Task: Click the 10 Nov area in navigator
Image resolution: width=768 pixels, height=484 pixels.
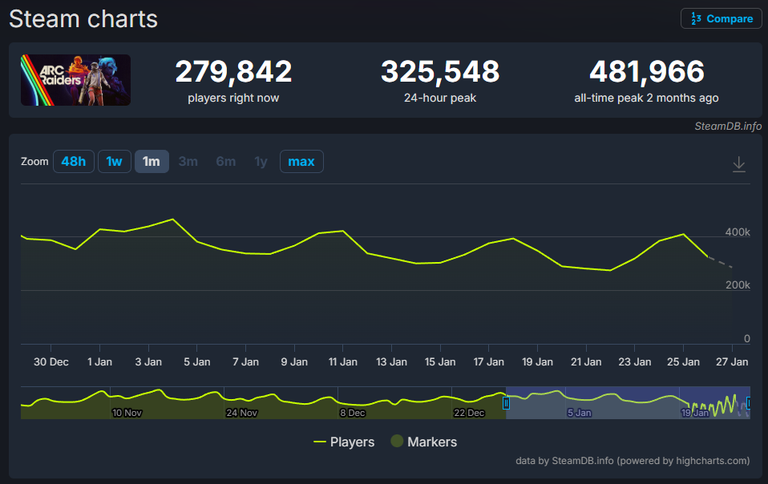Action: tap(127, 411)
